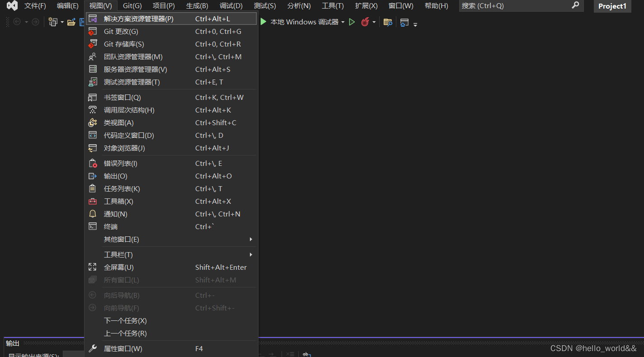This screenshot has height=357, width=644.
Task: Open 服务器资源管理器(V) Server Explorer
Action: 171,69
